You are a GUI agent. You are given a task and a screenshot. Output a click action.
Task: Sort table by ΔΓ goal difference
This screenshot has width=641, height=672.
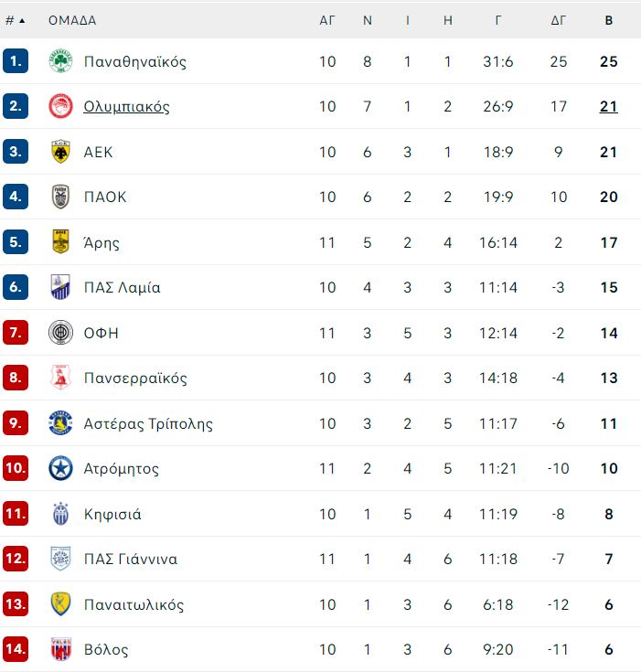click(559, 20)
